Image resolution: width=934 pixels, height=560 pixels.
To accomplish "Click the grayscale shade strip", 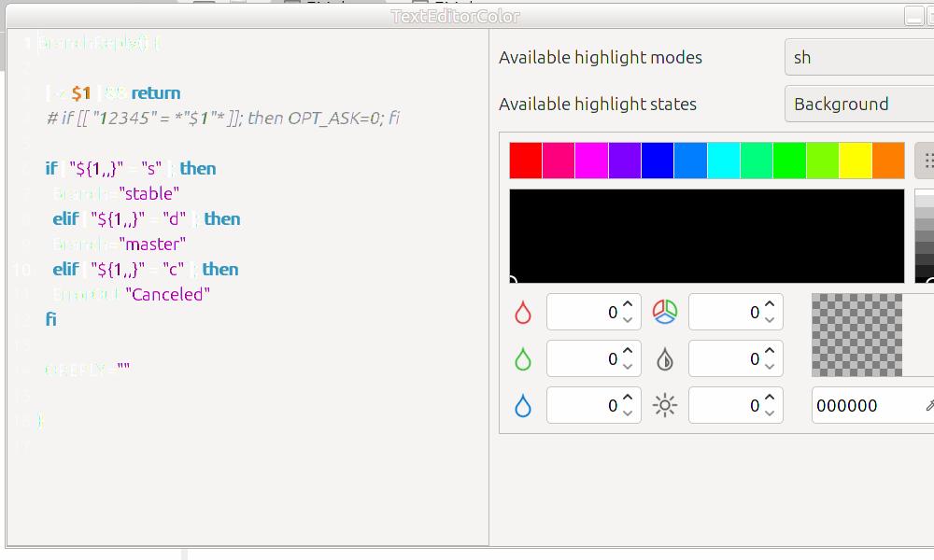I will [924, 235].
